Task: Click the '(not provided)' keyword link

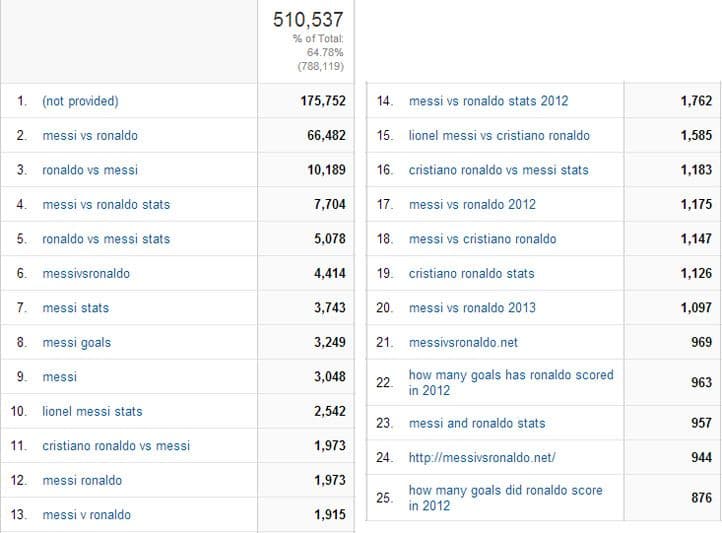Action: 80,101
